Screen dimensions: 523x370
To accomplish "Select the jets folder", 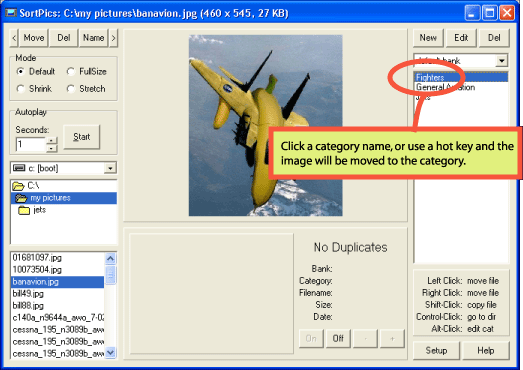I will coord(64,210).
